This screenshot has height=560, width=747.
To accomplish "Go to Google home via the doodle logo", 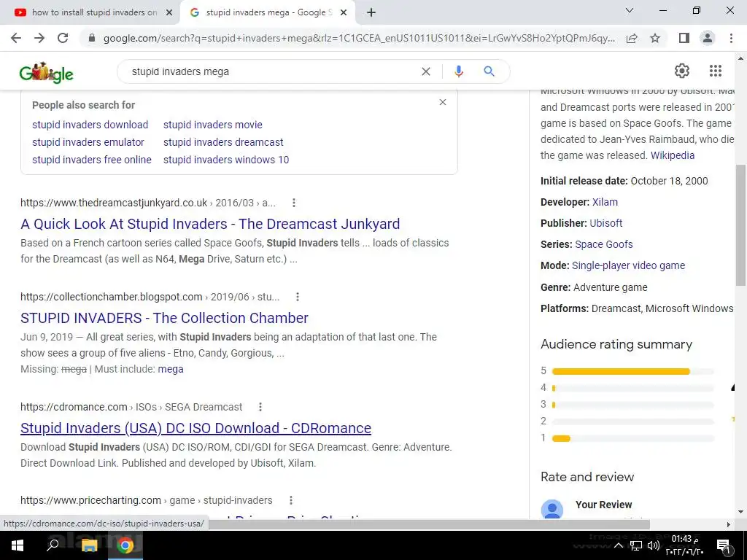I will (46, 73).
